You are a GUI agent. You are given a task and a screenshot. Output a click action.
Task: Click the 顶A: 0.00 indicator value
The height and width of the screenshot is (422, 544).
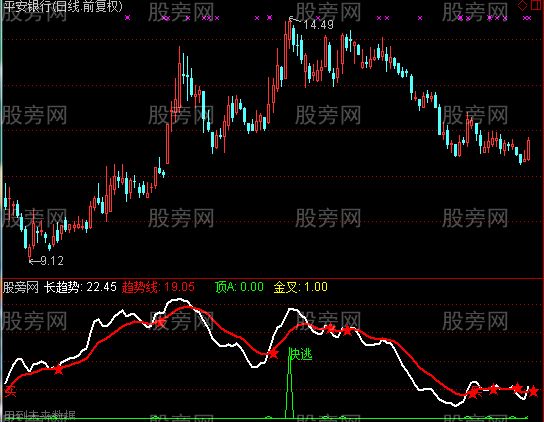239,287
